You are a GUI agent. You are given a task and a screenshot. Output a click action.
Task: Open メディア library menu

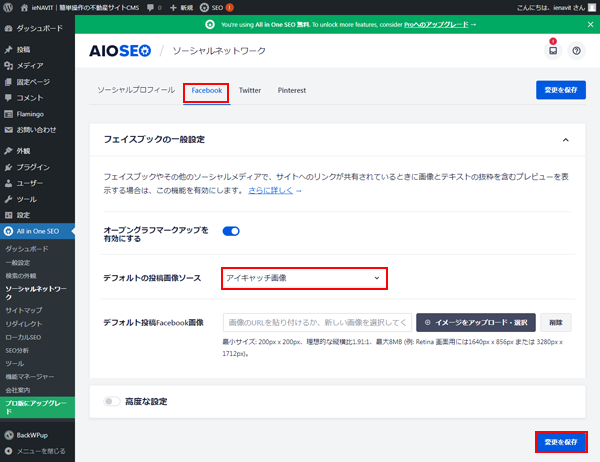pos(38,65)
